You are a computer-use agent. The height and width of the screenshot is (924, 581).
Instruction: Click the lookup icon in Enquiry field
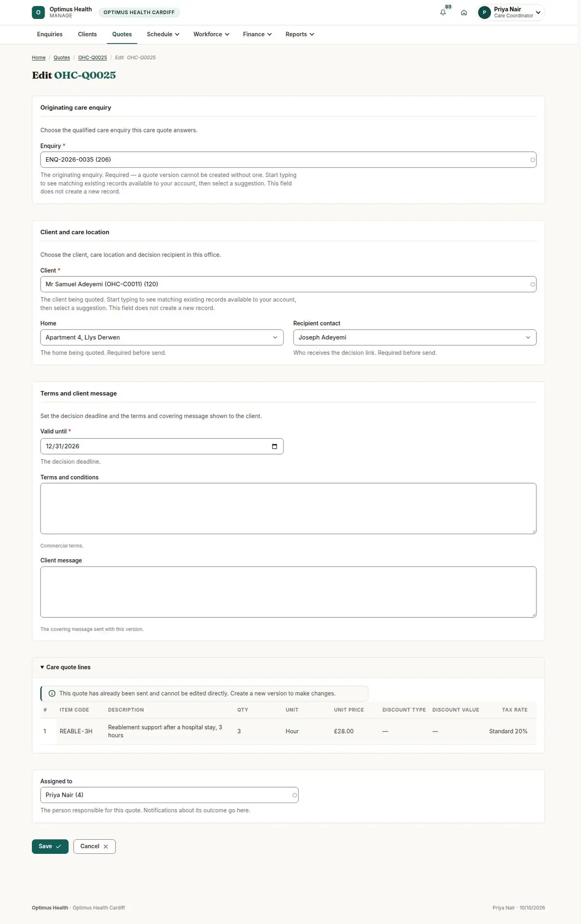(533, 160)
